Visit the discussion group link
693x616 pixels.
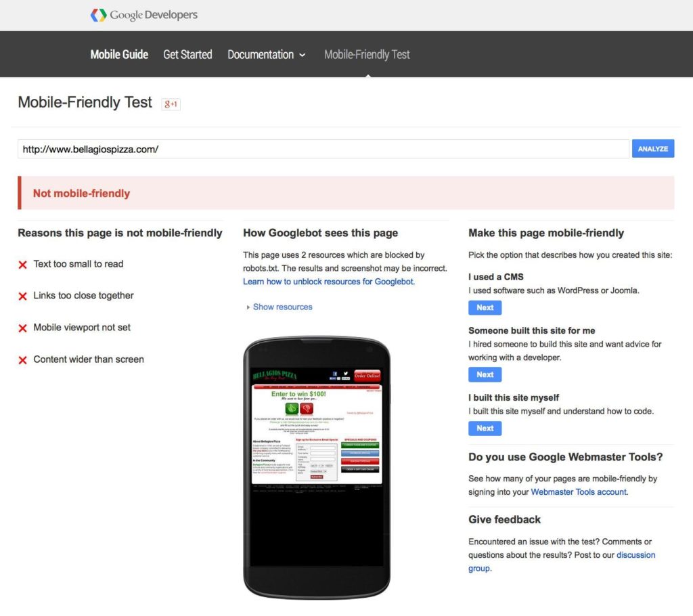(635, 554)
